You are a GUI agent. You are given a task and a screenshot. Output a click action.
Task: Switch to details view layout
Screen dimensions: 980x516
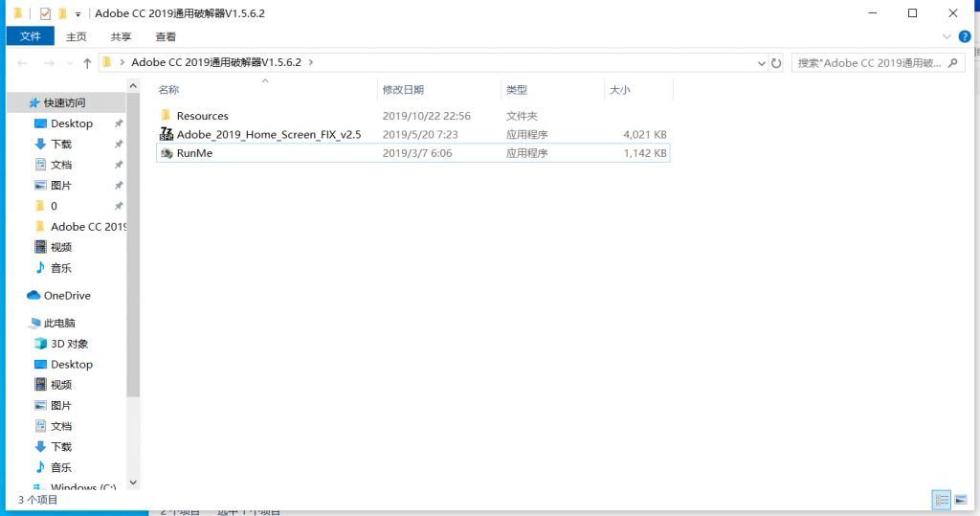pos(941,500)
